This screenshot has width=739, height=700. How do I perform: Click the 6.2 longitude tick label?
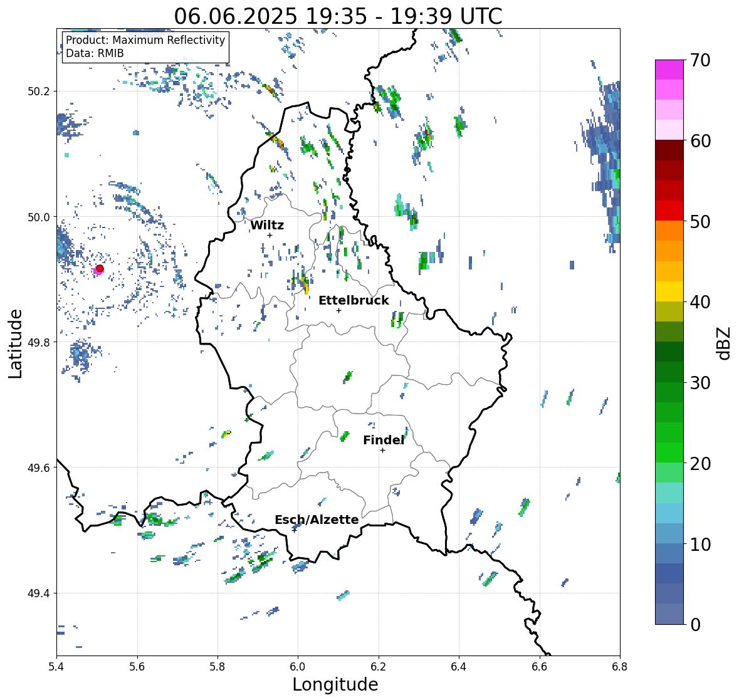tap(379, 667)
